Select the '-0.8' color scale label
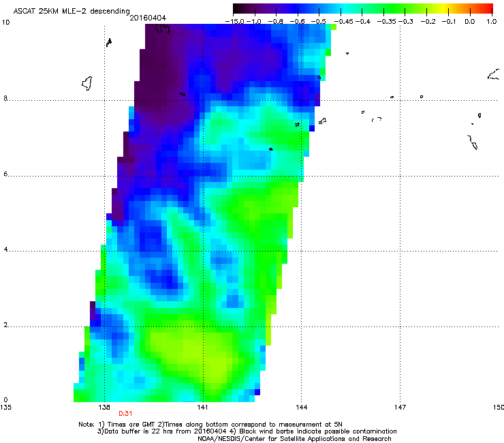Image resolution: width=504 pixels, height=443 pixels. click(x=275, y=22)
